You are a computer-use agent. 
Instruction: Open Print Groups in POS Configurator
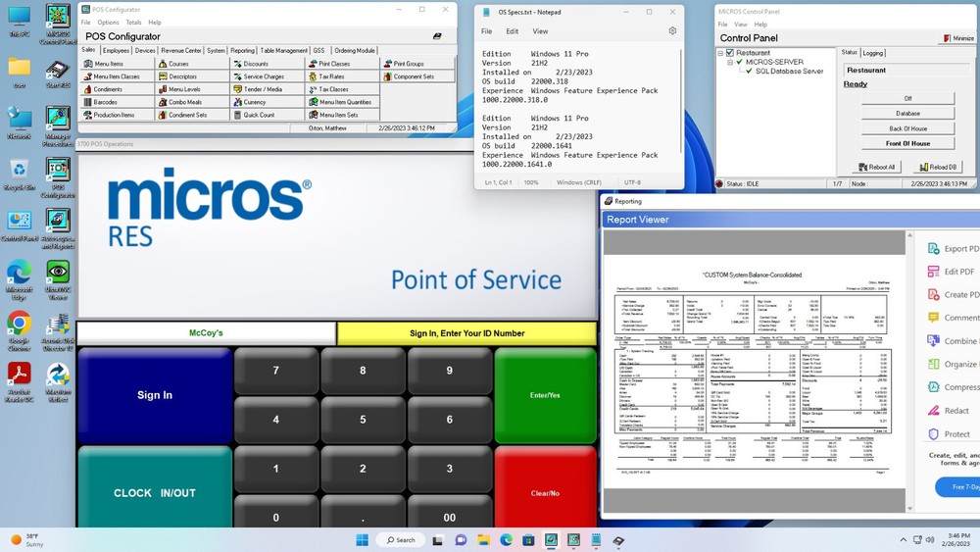pyautogui.click(x=417, y=64)
